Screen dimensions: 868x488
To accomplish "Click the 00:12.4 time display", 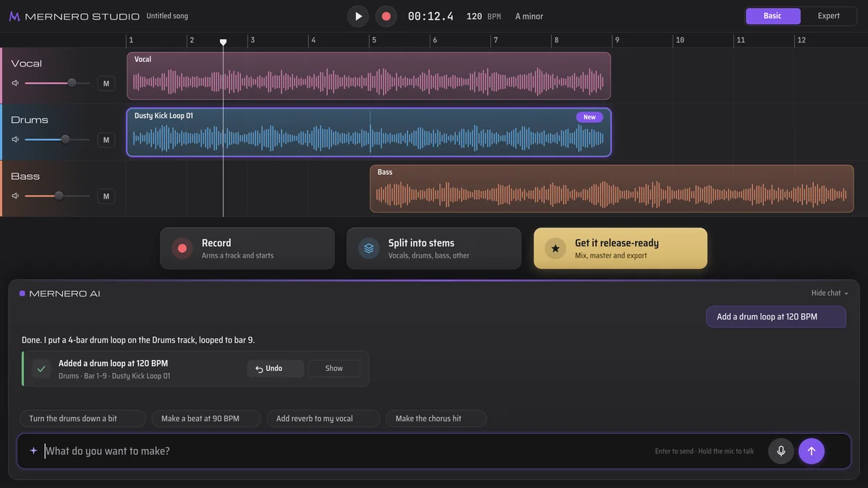I will pyautogui.click(x=430, y=16).
